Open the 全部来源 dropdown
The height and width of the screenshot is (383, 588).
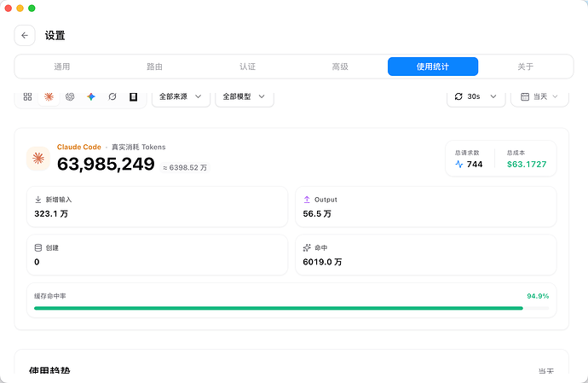tap(181, 96)
